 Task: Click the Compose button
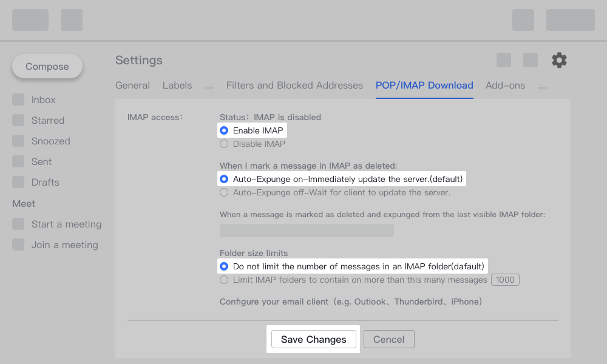click(x=47, y=66)
